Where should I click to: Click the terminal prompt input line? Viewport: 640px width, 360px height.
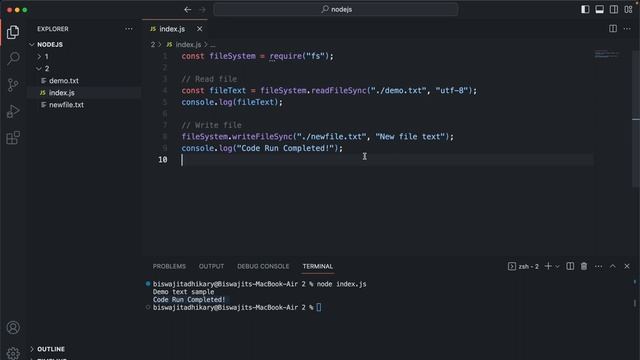[237, 307]
